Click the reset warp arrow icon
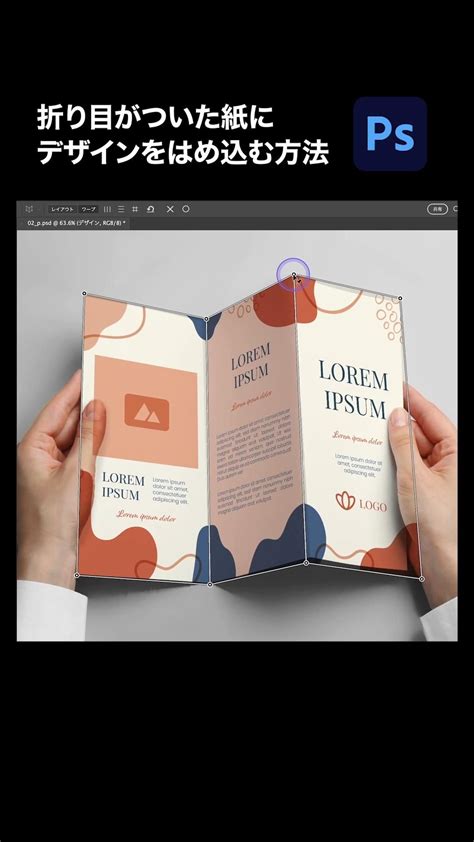The image size is (474, 842). 151,209
